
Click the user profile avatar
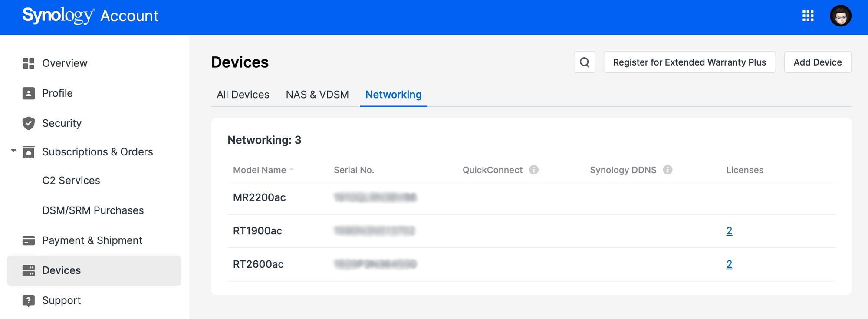click(x=840, y=16)
